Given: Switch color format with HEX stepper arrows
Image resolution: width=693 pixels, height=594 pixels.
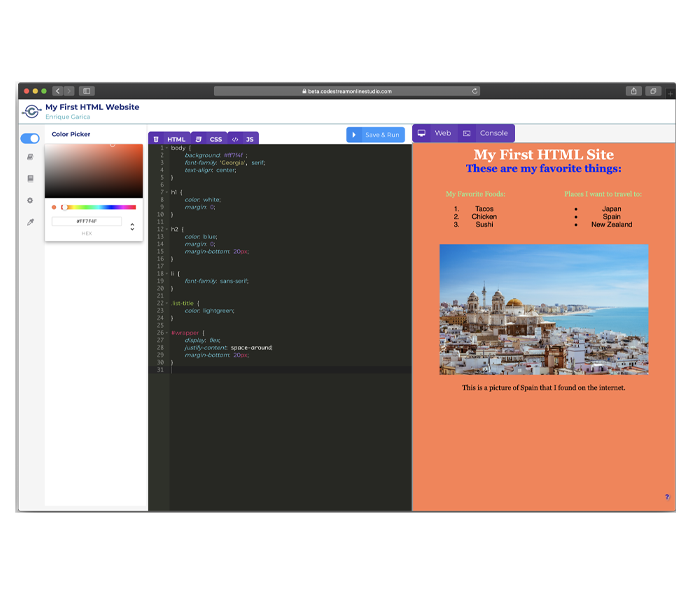Looking at the screenshot, I should tap(132, 227).
